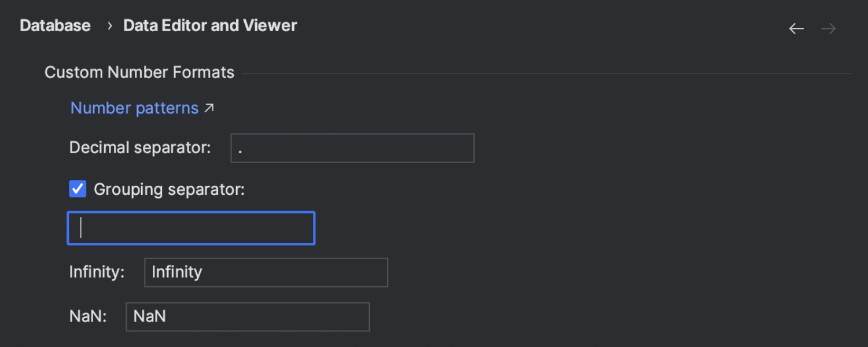Screen dimensions: 868x347
Task: Go forward with the right arrow
Action: click(829, 28)
